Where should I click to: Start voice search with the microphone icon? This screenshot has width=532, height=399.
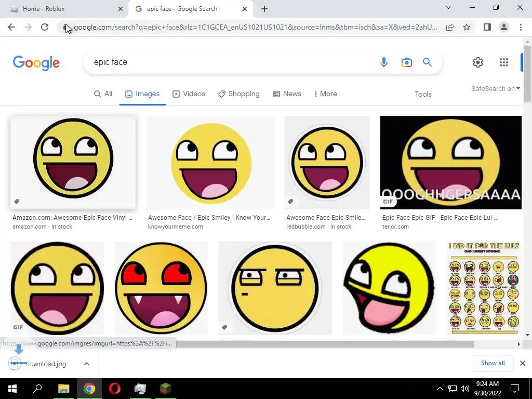tap(384, 62)
